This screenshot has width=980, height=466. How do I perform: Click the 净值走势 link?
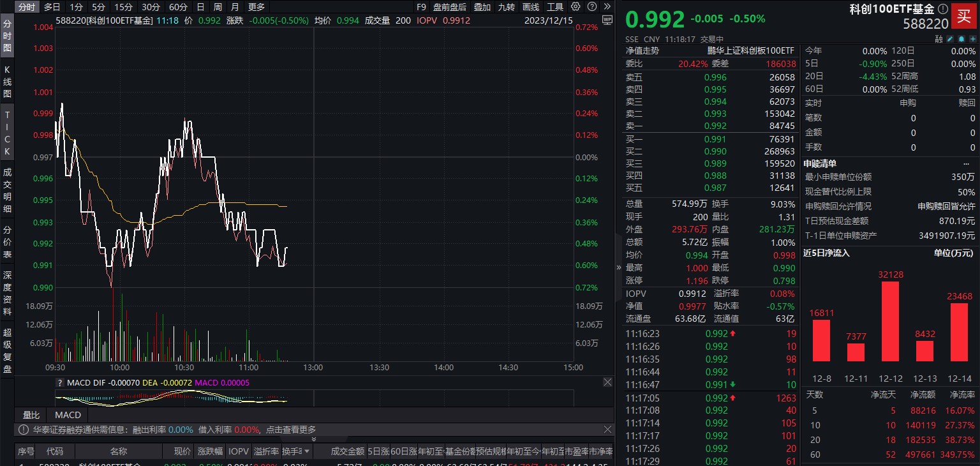(642, 50)
